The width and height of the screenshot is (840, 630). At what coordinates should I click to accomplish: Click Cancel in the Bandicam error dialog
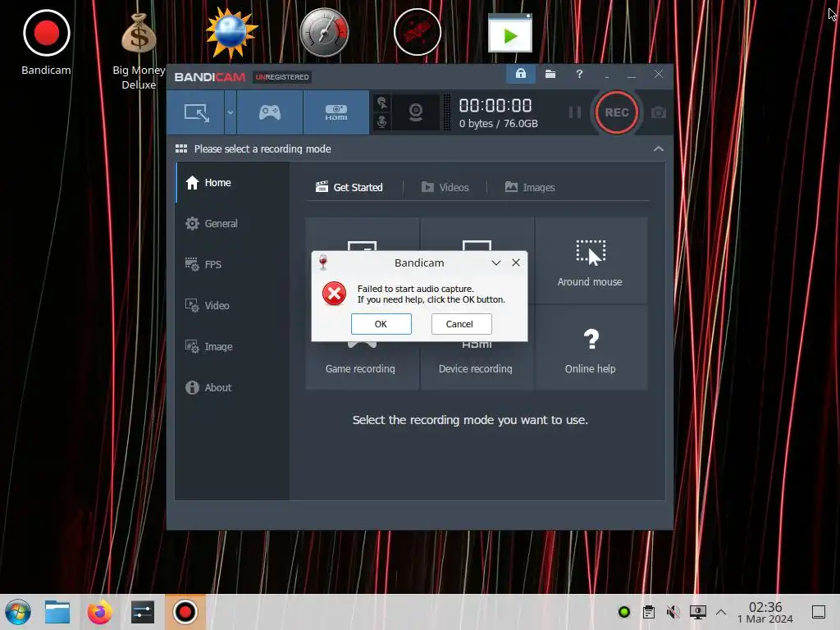pos(461,324)
